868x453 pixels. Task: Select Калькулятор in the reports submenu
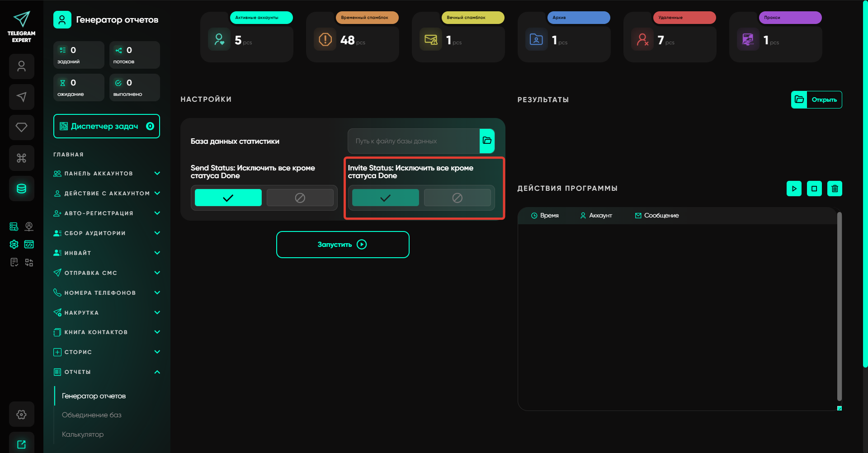(x=83, y=434)
